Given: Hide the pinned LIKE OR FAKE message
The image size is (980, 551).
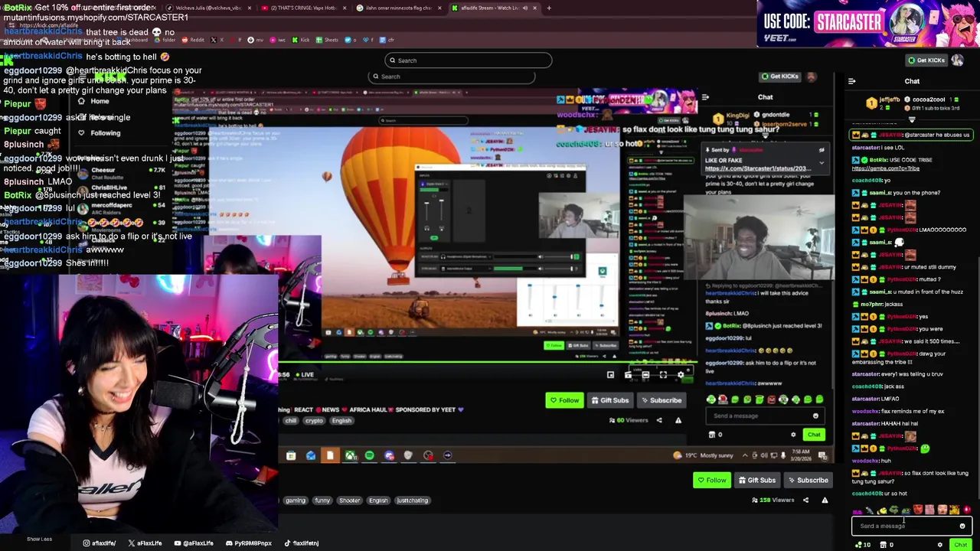Looking at the screenshot, I should [822, 150].
